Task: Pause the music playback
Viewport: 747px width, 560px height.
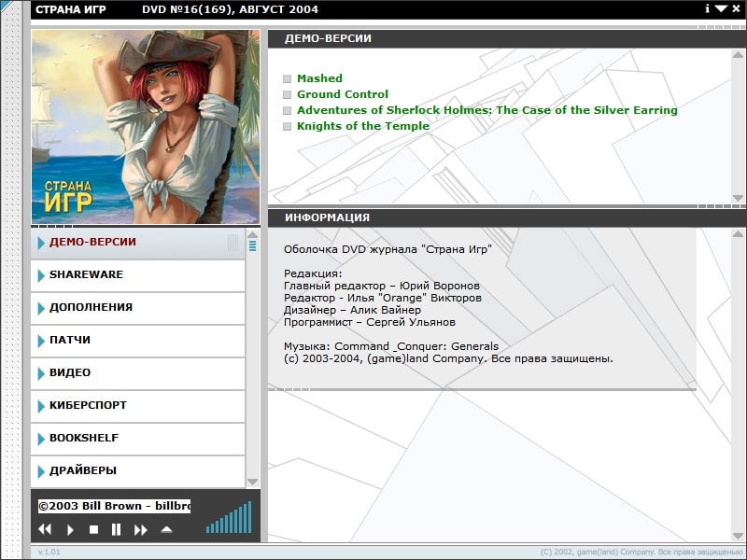Action: pyautogui.click(x=116, y=529)
